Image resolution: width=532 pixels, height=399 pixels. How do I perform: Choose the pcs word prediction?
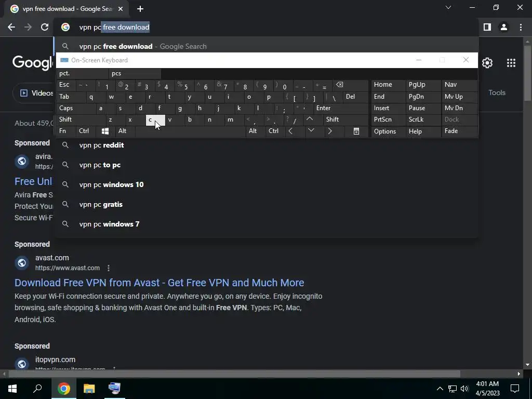click(x=135, y=73)
